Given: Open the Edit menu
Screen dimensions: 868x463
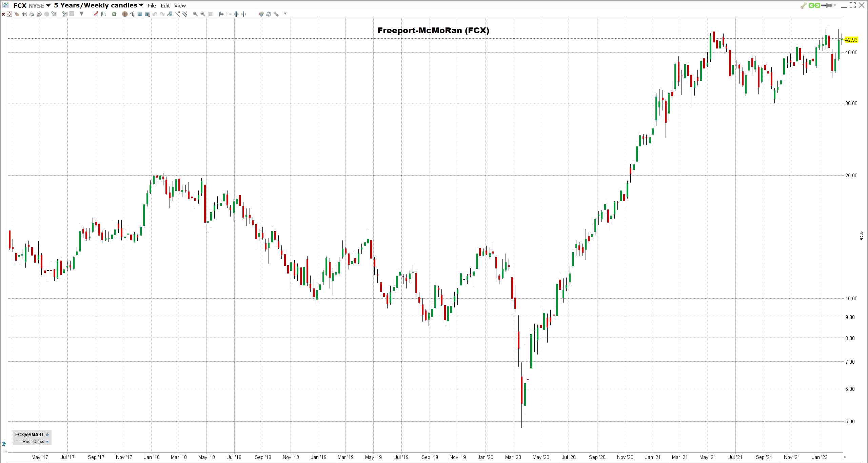Looking at the screenshot, I should pos(165,5).
